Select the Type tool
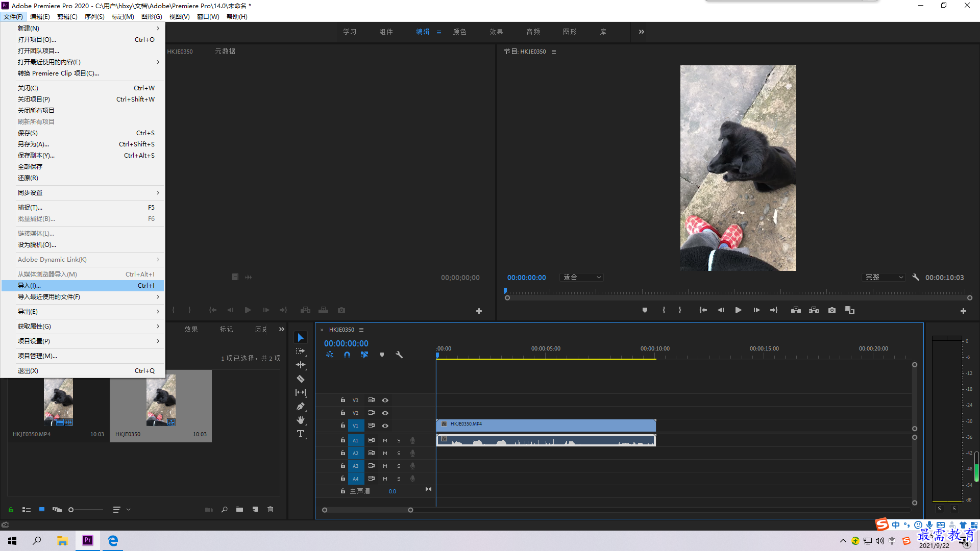The width and height of the screenshot is (980, 551). pyautogui.click(x=301, y=434)
